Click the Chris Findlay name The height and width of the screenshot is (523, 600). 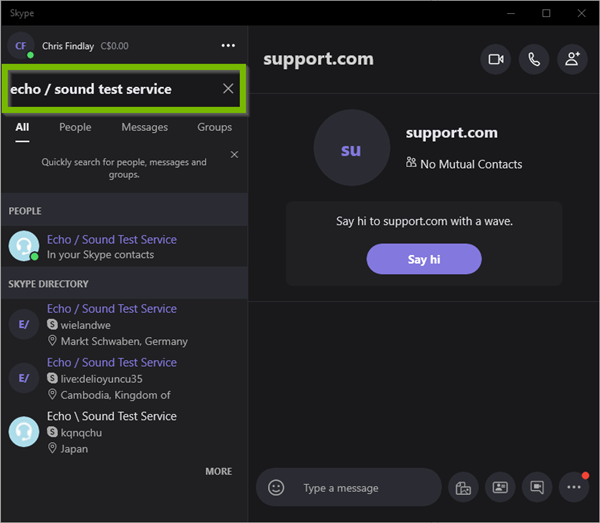68,46
